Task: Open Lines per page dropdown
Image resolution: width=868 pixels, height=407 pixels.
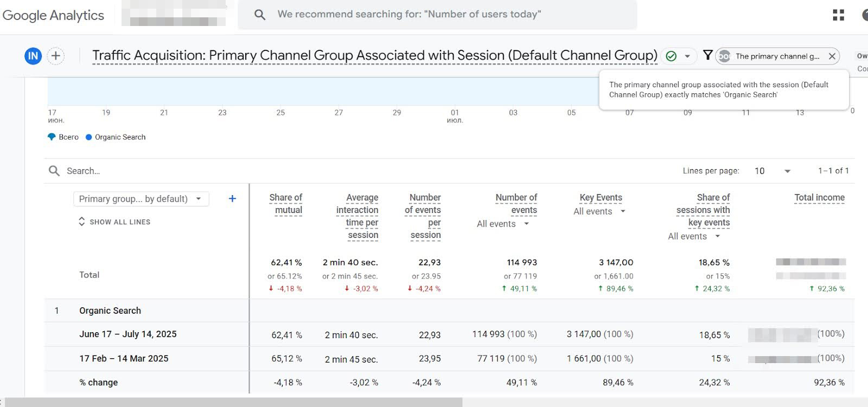Action: click(x=773, y=171)
